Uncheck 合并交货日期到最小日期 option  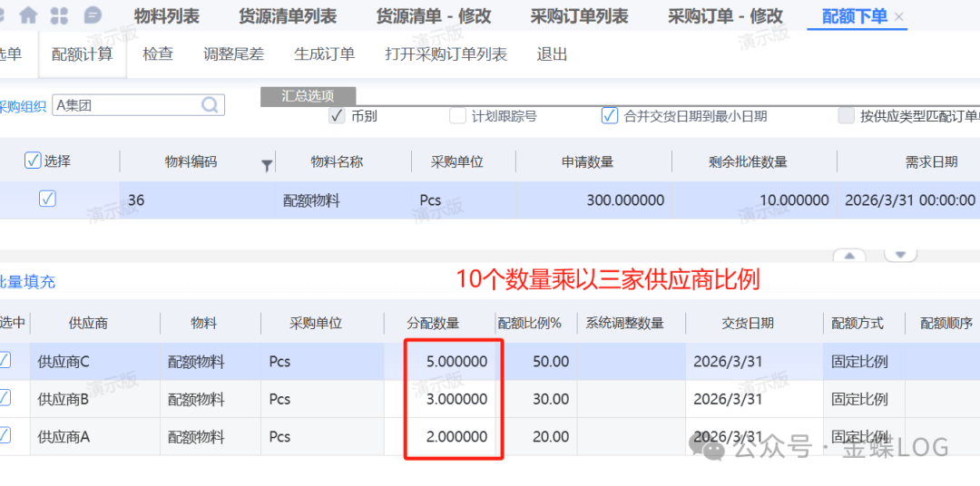coord(610,116)
